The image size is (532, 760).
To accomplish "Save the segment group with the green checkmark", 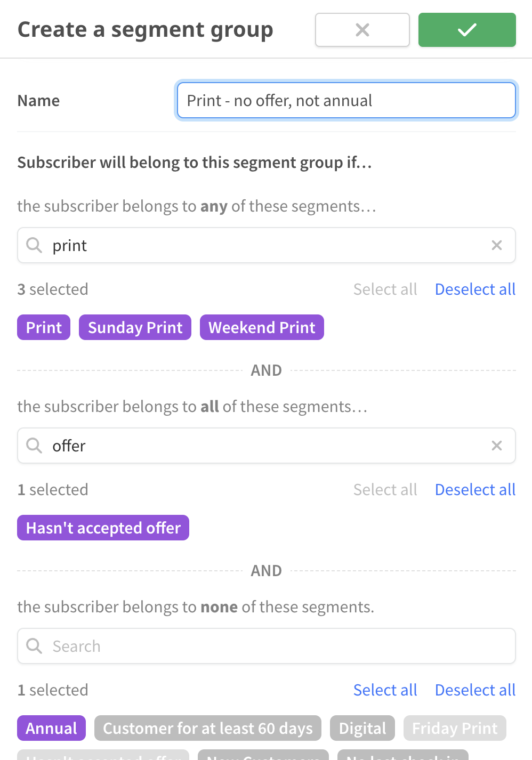I will 466,30.
